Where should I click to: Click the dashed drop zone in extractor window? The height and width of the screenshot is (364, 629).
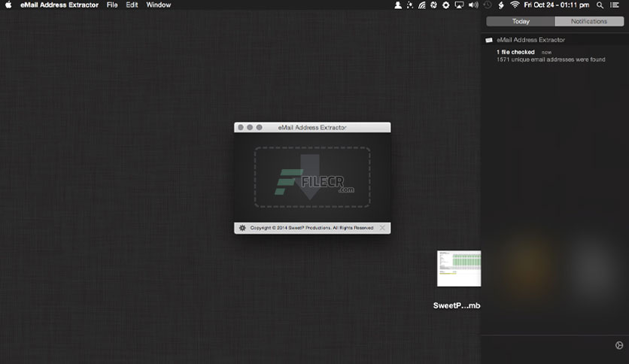point(312,177)
